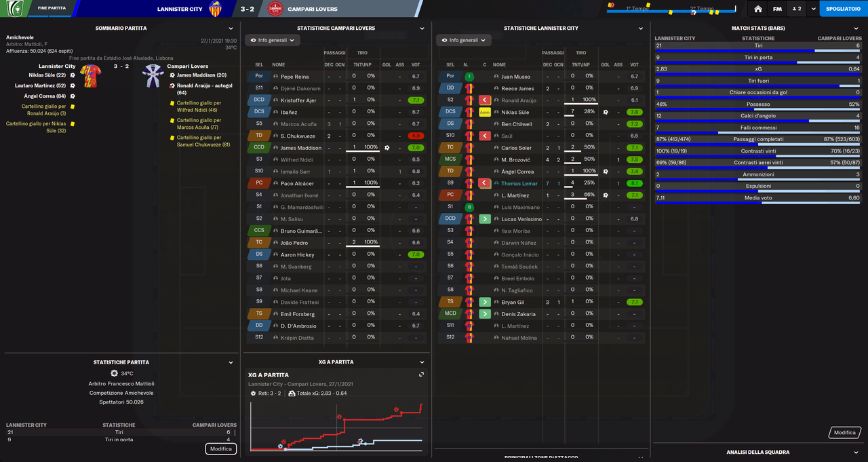Image resolution: width=868 pixels, height=462 pixels.
Task: Click Thomas Lemar's 8.1 rating badge
Action: [634, 183]
